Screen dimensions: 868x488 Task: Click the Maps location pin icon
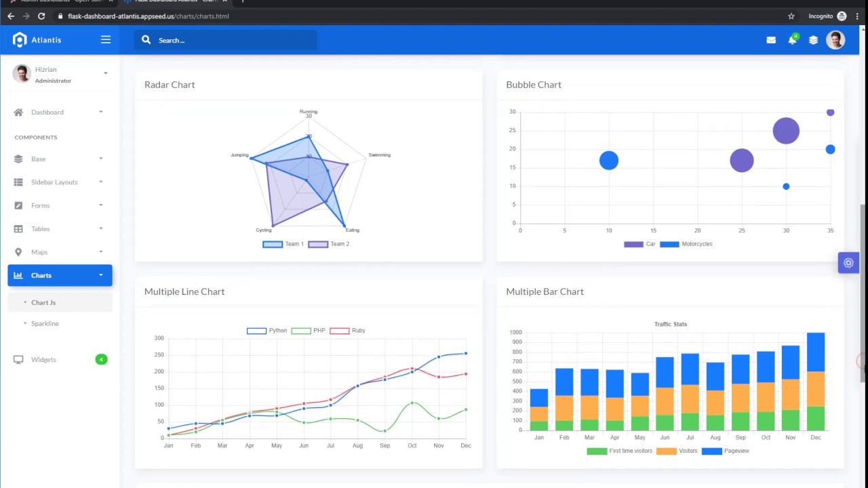18,251
